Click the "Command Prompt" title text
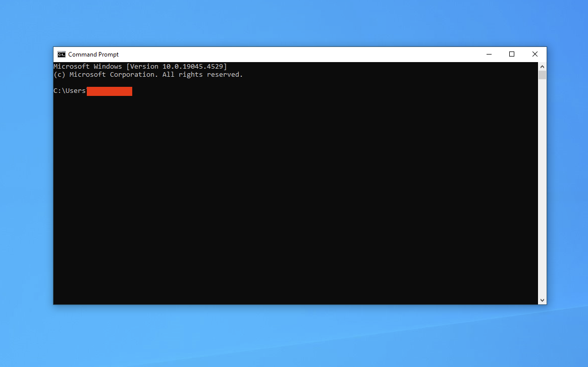 pos(93,55)
